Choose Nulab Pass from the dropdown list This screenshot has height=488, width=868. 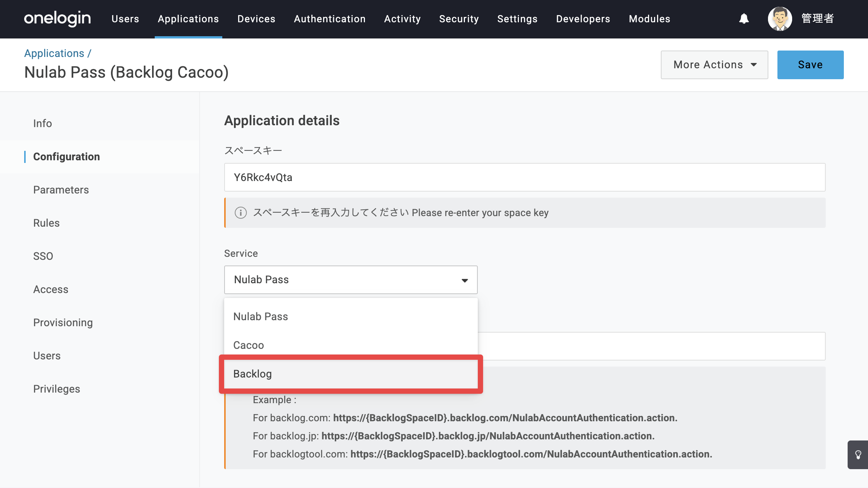click(x=351, y=316)
